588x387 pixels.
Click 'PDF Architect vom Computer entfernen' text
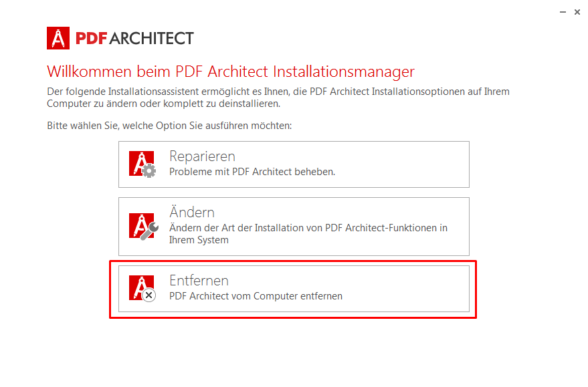[256, 295]
